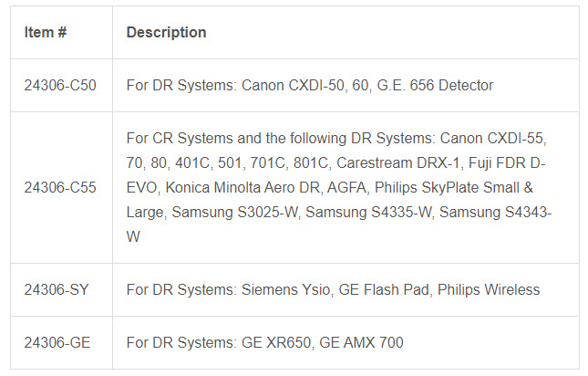Click the GE XR650 description text
Screen dimensions: 588x376
click(276, 342)
